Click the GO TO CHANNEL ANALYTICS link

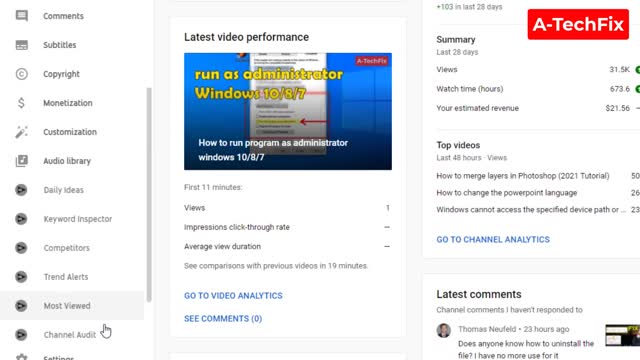pyautogui.click(x=493, y=240)
